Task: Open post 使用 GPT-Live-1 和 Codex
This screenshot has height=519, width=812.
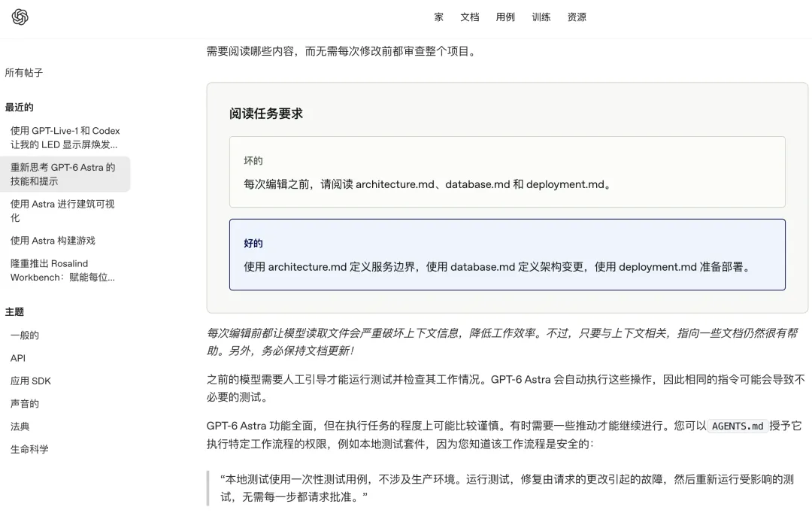Action: tap(65, 138)
